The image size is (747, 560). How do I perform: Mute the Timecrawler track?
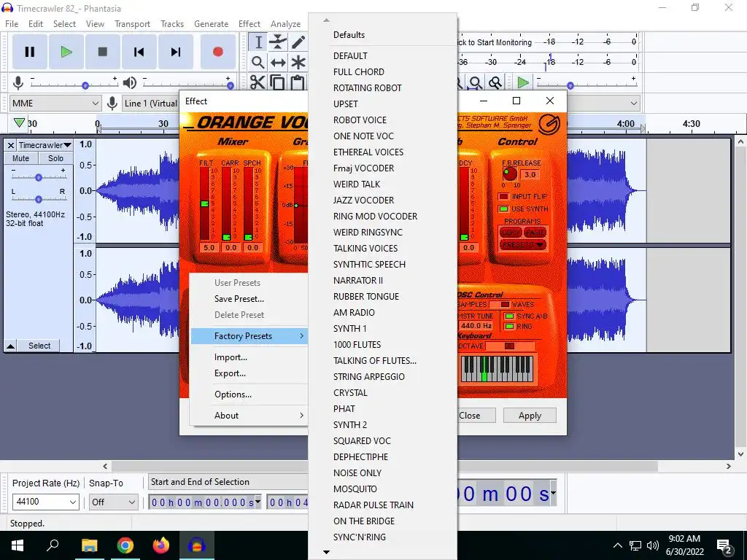pyautogui.click(x=20, y=158)
